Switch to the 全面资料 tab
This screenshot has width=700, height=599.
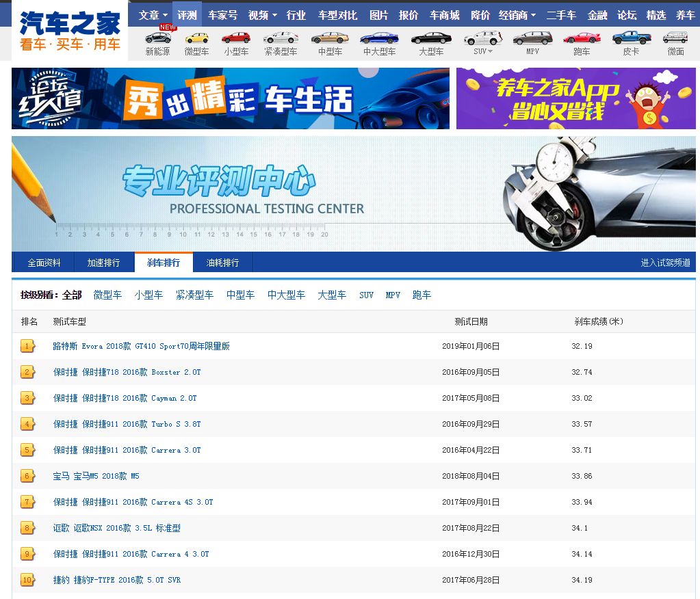click(44, 263)
